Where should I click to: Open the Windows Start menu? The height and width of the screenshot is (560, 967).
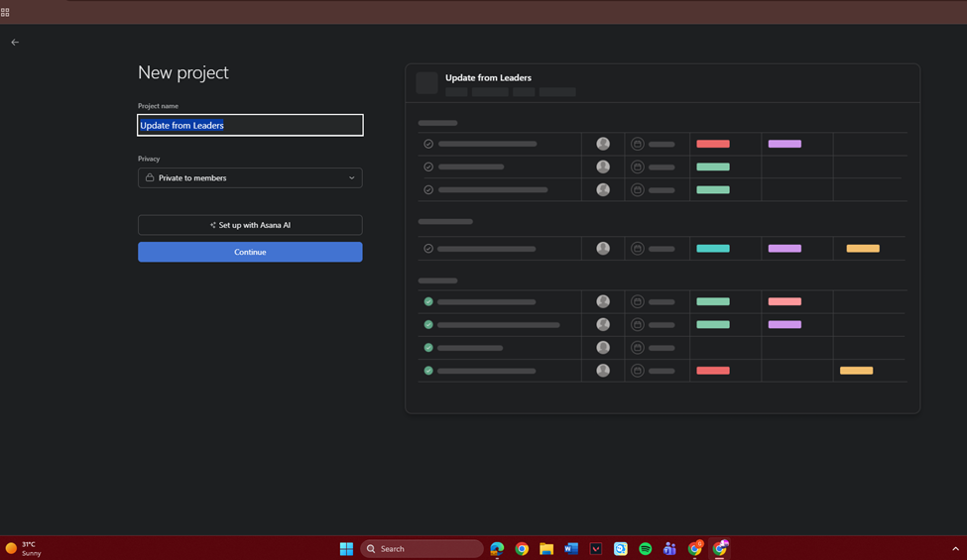[346, 548]
